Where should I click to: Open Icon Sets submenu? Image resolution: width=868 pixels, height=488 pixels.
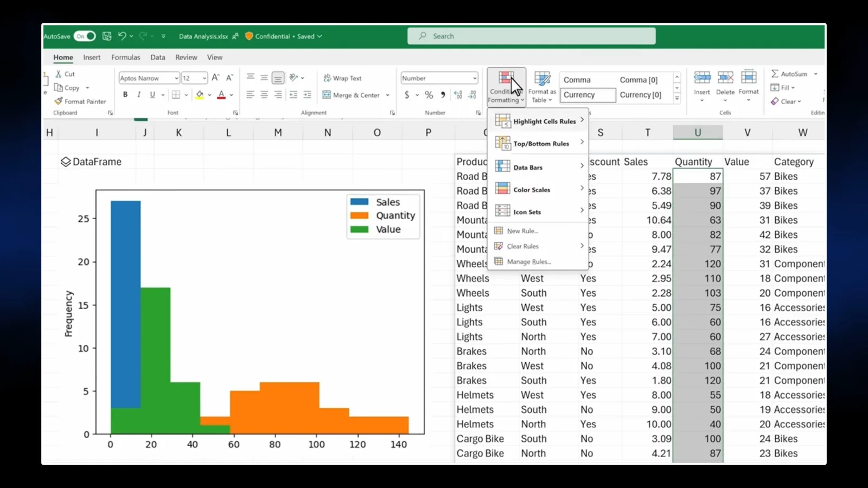click(x=538, y=211)
